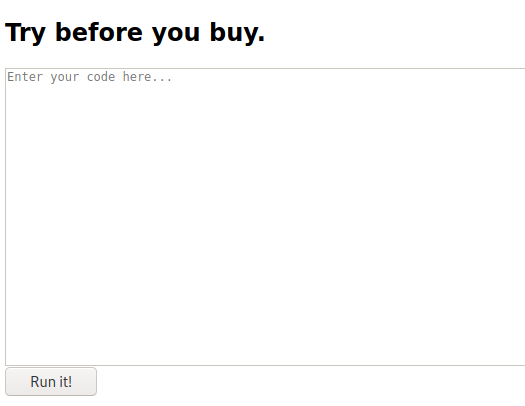Execute code with the Run it! button
This screenshot has height=406, width=525.
[x=51, y=382]
